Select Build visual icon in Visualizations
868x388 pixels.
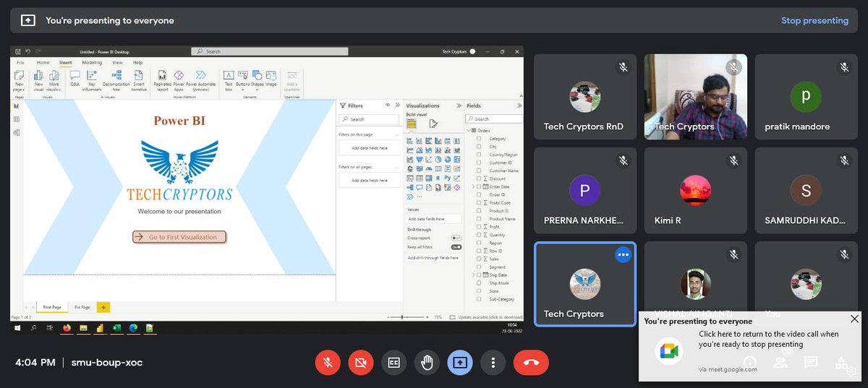click(412, 124)
